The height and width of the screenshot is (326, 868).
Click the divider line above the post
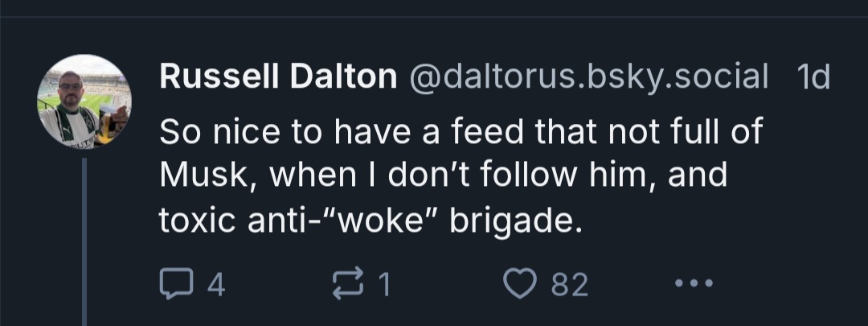click(434, 17)
